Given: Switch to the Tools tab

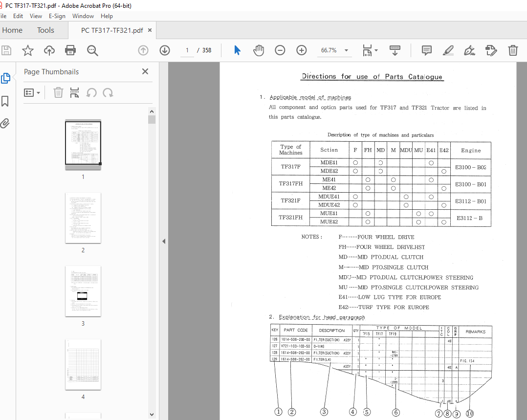Looking at the screenshot, I should [45, 30].
